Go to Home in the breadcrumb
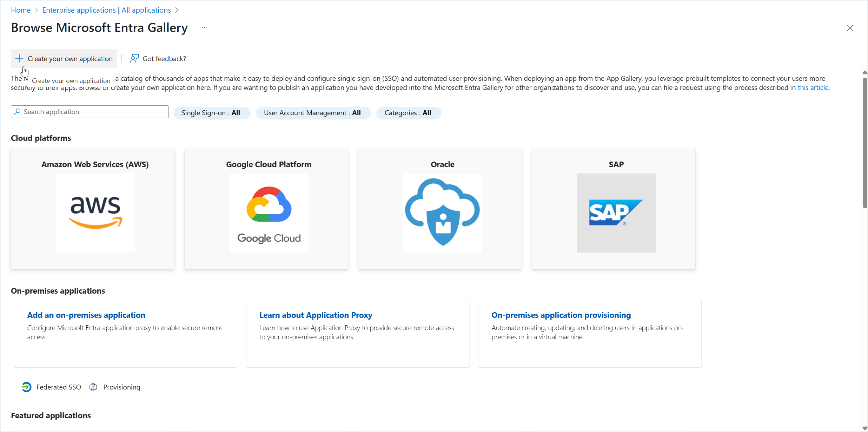 [21, 10]
